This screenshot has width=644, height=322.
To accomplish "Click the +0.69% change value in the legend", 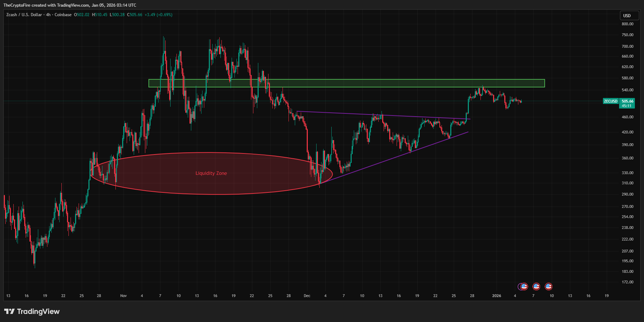I will click(x=164, y=15).
